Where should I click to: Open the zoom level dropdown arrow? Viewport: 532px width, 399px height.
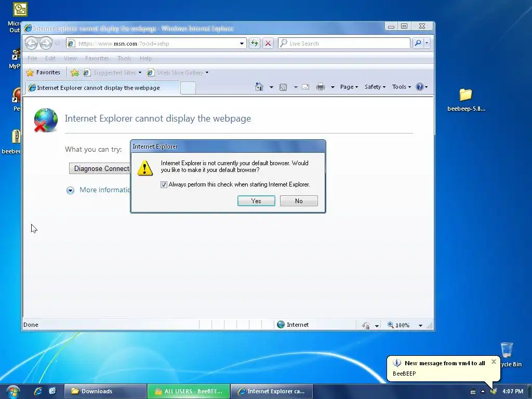420,325
